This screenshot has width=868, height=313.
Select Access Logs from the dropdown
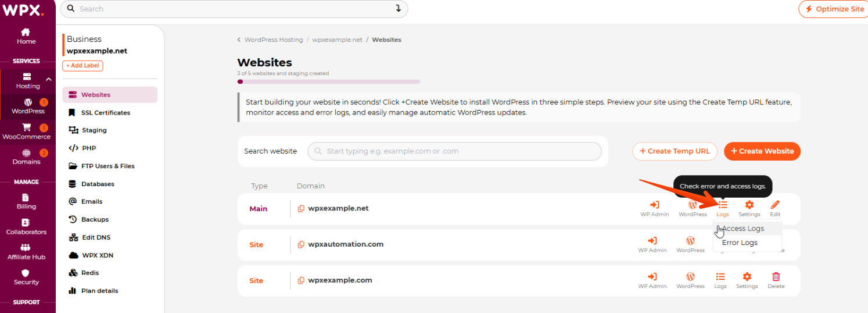point(743,229)
